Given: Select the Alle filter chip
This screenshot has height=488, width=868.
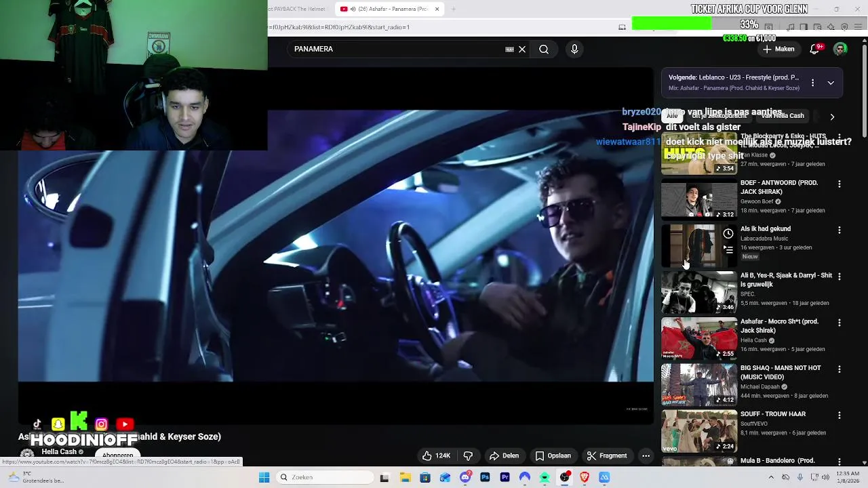Looking at the screenshot, I should 672,116.
